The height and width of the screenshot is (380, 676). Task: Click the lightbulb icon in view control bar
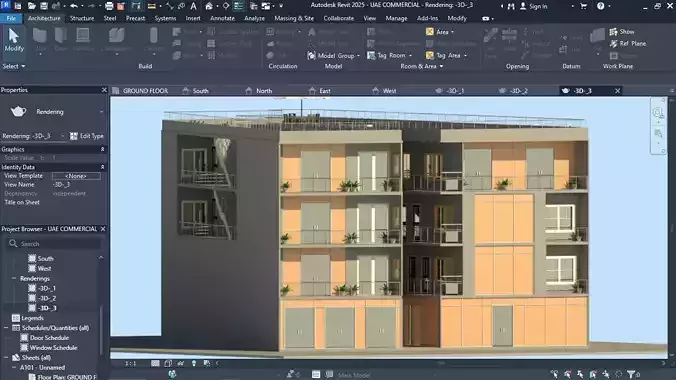pyautogui.click(x=194, y=363)
